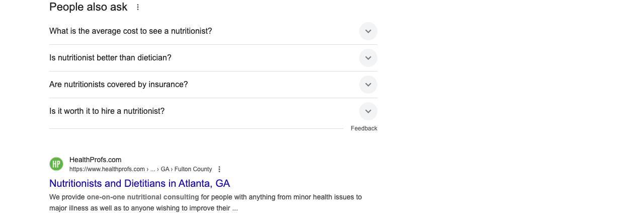The image size is (644, 213).
Task: Select question "Are nutritionists covered by insurance?"
Action: pos(119,85)
